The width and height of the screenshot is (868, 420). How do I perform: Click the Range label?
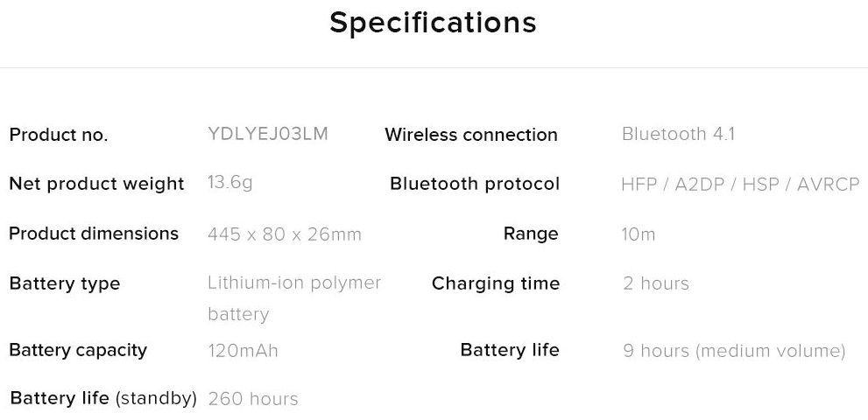click(530, 234)
